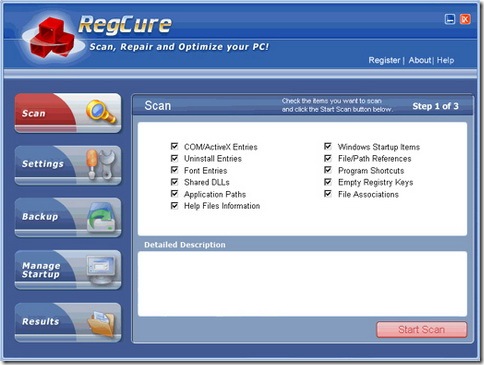Toggle File/Path References checkbox
Viewport: 484px width, 365px height.
[x=328, y=158]
